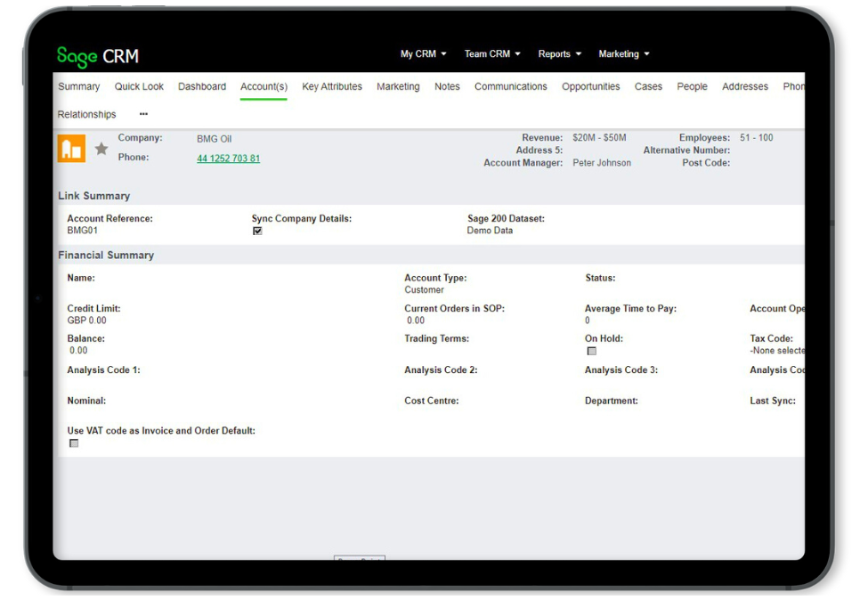Open the three-dots more tabs menu

coord(143,114)
